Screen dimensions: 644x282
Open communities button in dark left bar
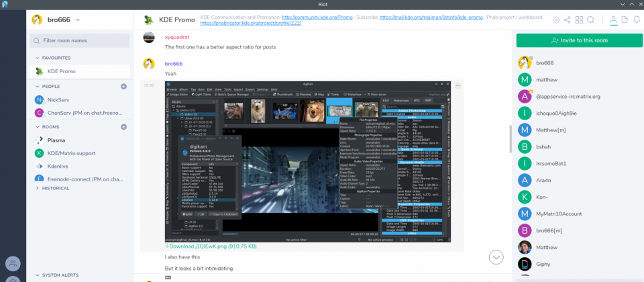pos(13,263)
